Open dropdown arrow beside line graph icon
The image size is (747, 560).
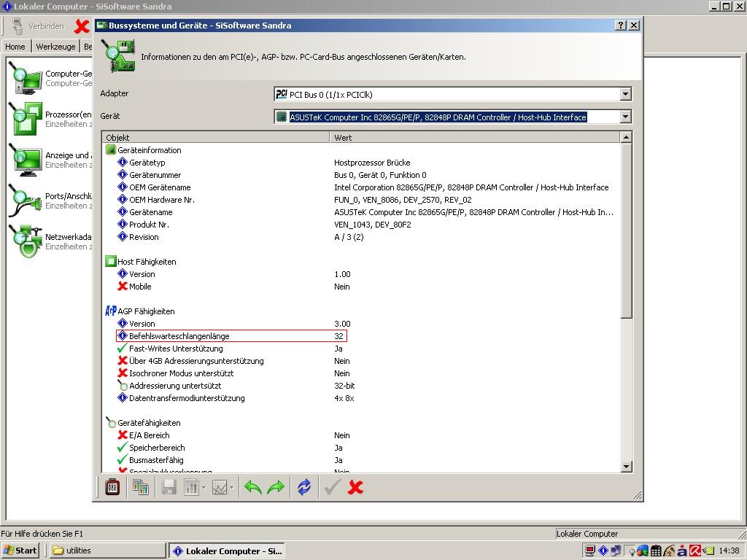coord(232,487)
